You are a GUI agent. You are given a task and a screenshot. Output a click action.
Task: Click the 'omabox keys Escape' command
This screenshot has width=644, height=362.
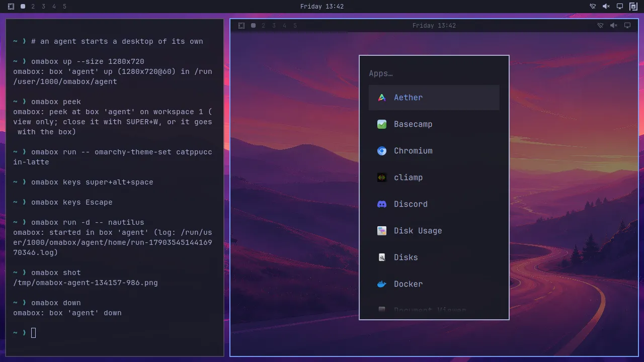point(72,202)
